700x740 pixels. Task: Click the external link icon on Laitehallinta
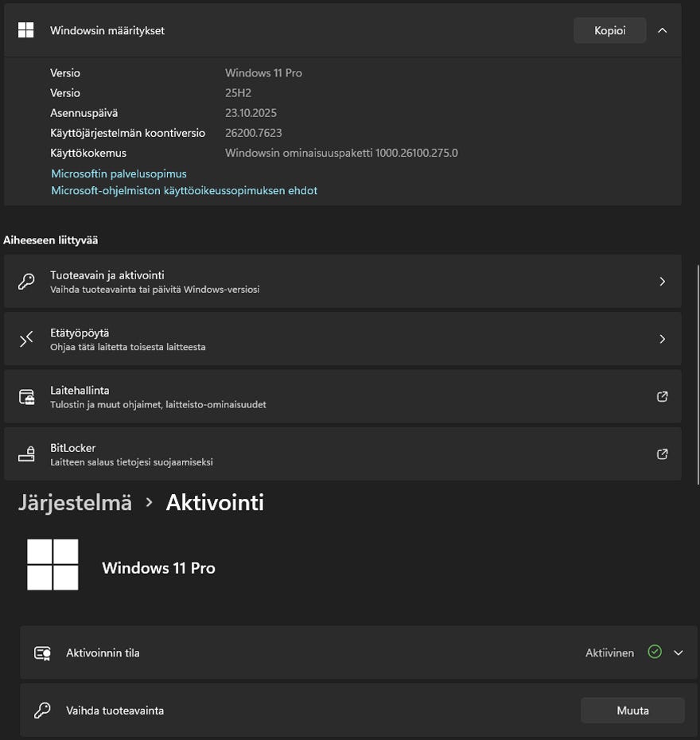[662, 396]
